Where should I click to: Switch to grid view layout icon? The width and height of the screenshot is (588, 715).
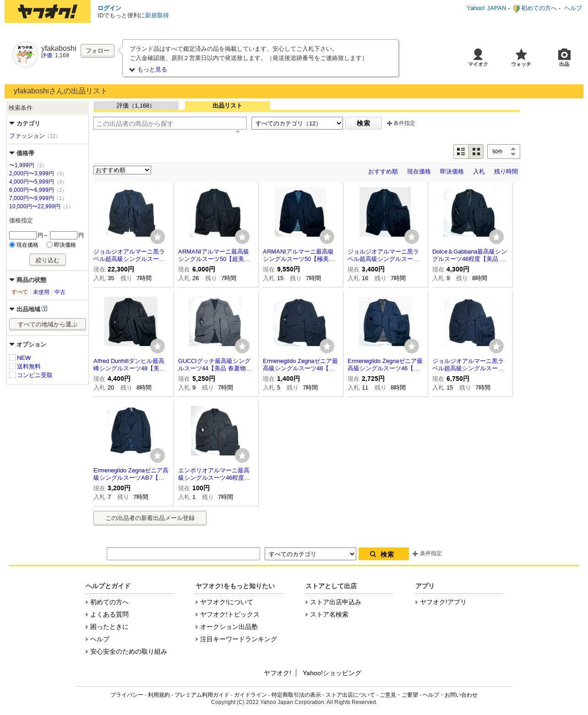click(x=476, y=152)
